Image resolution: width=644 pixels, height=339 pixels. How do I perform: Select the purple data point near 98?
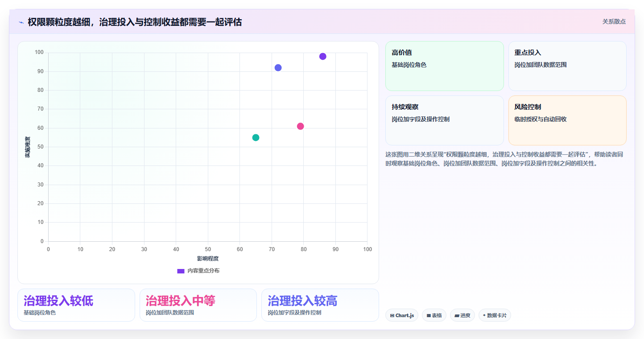pos(323,56)
